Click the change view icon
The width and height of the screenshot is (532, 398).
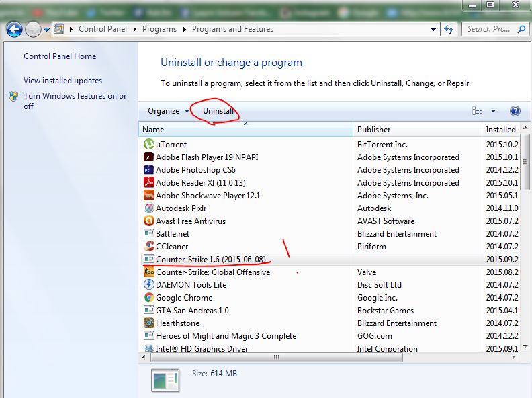pos(478,111)
